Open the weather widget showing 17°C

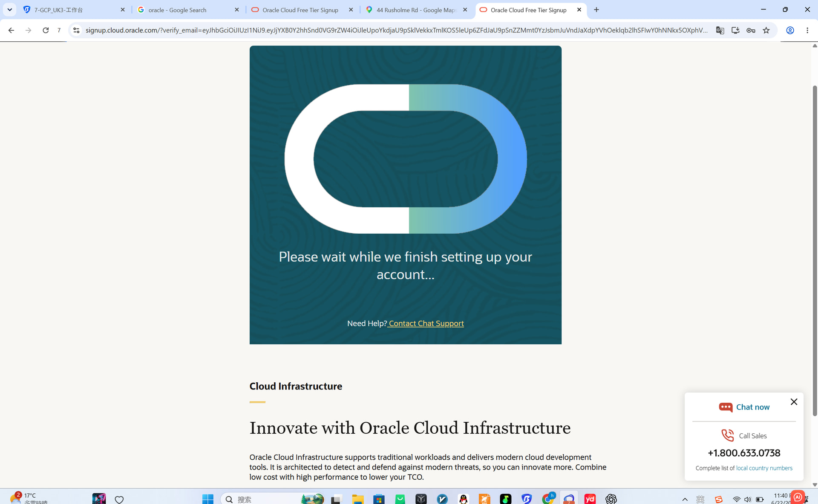29,498
